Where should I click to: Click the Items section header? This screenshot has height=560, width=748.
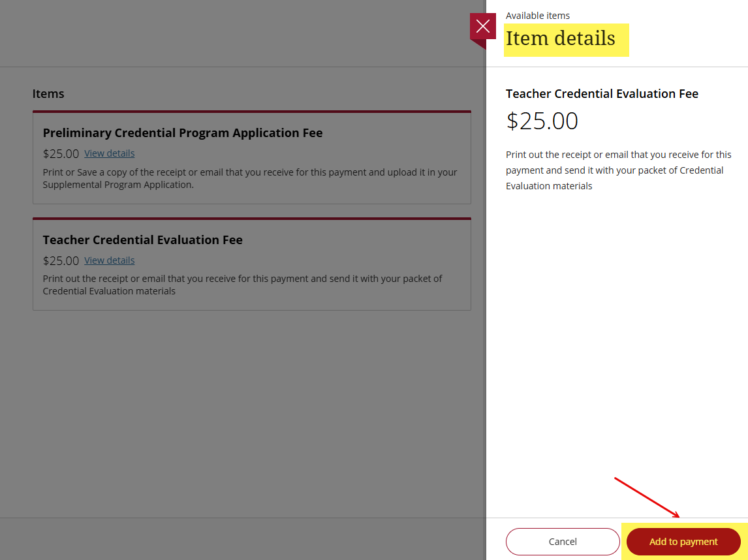48,93
